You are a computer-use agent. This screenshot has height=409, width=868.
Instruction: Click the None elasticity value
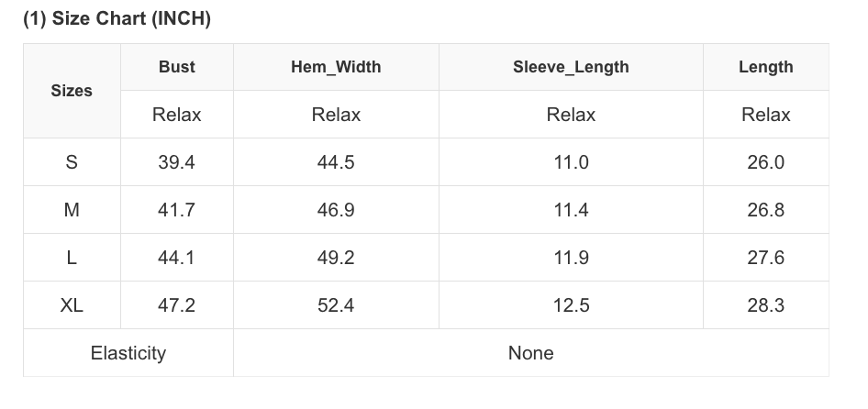pyautogui.click(x=530, y=353)
